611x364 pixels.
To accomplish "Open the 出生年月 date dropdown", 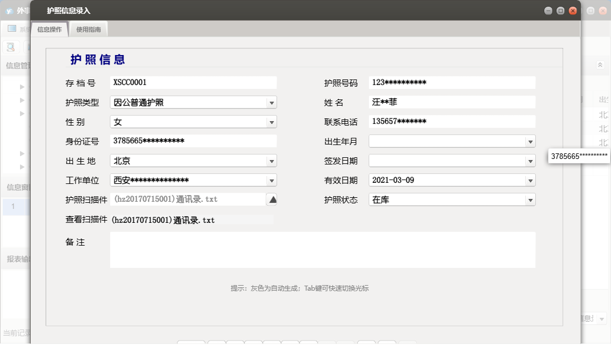I will pyautogui.click(x=530, y=141).
